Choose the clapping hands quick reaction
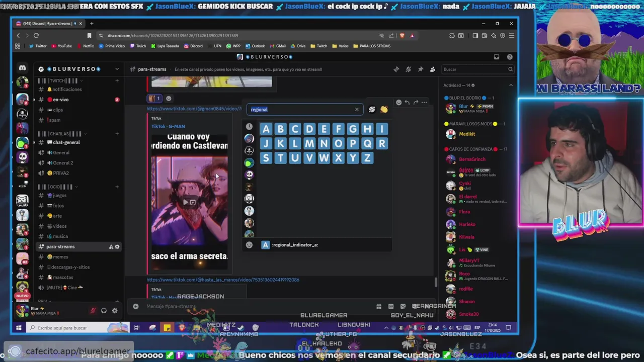The height and width of the screenshot is (362, 644). coord(384,109)
